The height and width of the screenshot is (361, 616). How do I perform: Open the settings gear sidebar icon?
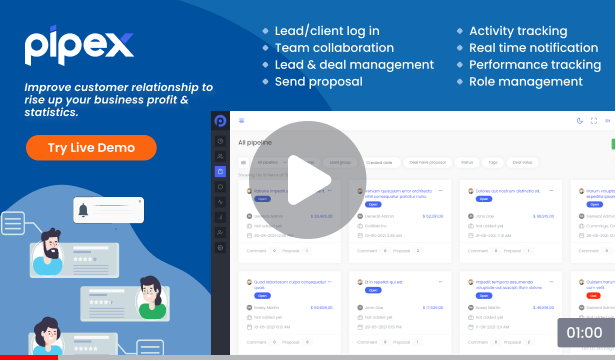click(x=220, y=248)
